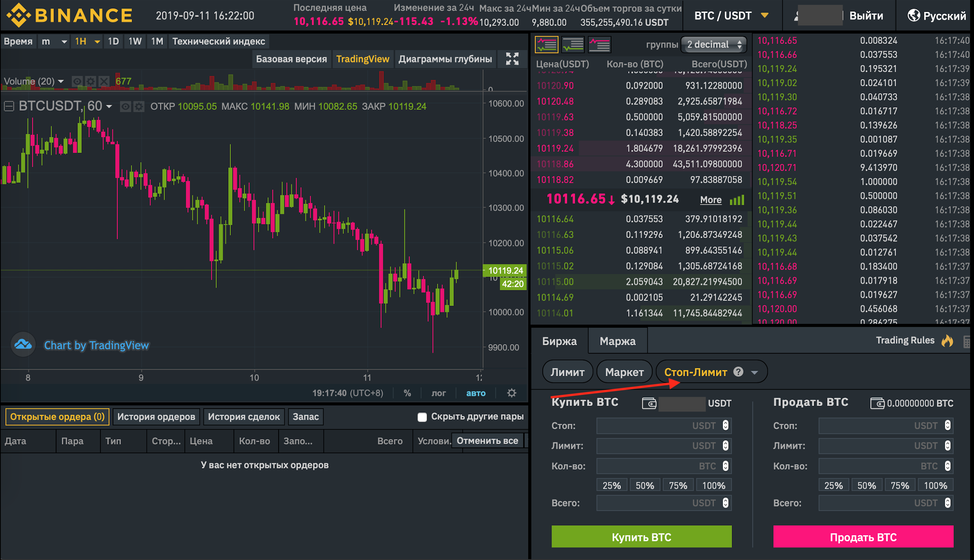Click the Binance logo
The height and width of the screenshot is (560, 974).
click(x=69, y=15)
